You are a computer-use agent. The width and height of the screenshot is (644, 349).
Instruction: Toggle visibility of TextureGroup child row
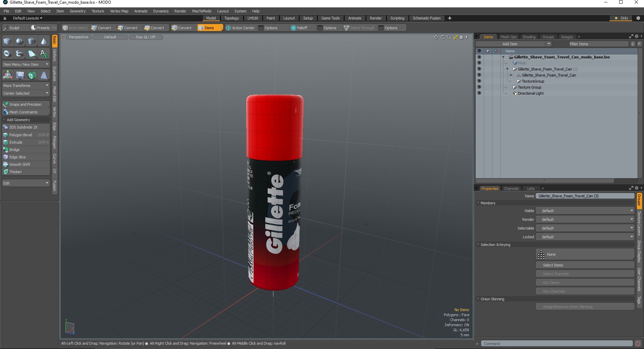(479, 81)
